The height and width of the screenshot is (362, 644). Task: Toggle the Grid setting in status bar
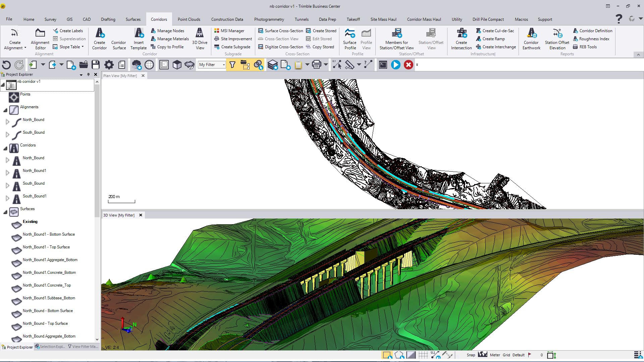pos(506,355)
